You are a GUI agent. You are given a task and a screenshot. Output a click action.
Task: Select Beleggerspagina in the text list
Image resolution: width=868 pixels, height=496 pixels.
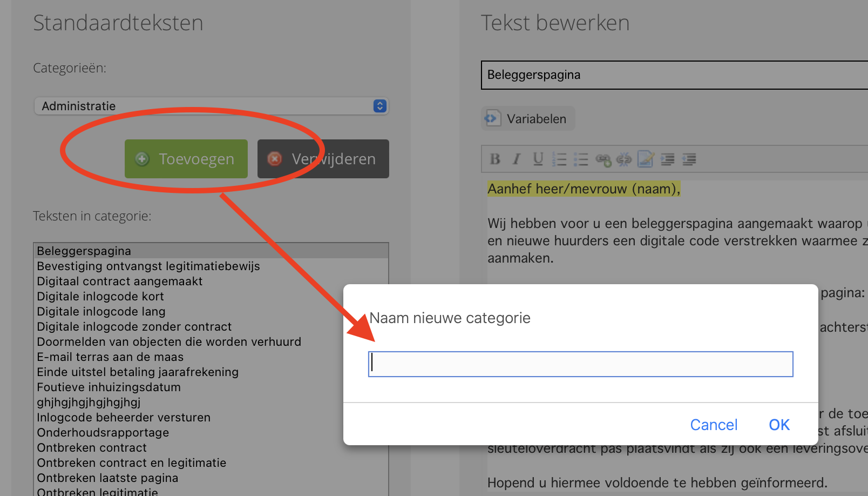[211, 251]
